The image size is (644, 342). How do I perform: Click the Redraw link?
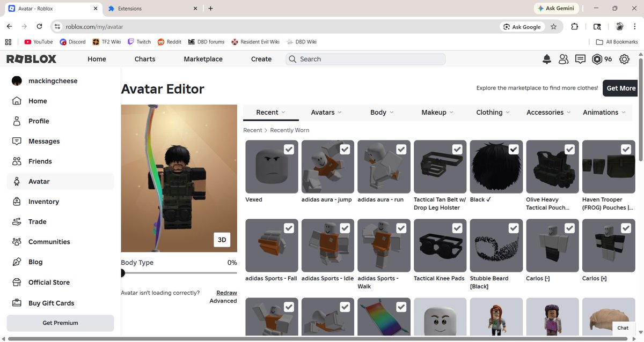[226, 293]
